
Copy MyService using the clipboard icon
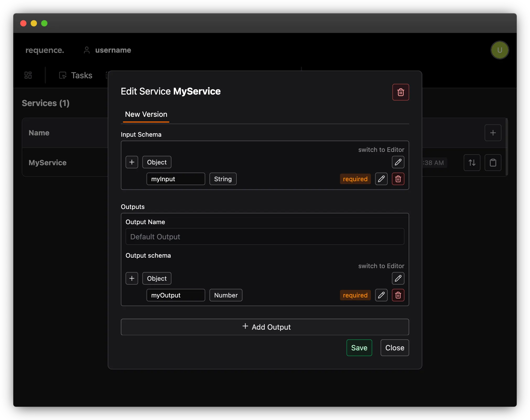point(493,163)
